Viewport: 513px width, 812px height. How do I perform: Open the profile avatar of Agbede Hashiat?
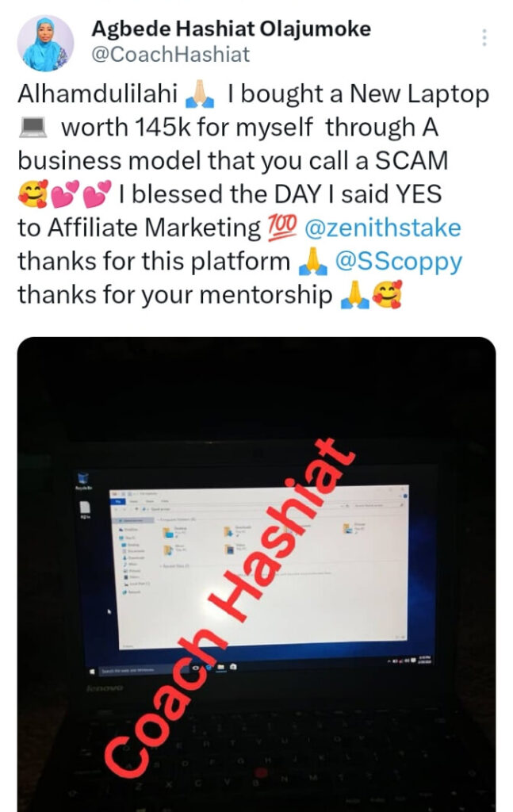pyautogui.click(x=45, y=43)
